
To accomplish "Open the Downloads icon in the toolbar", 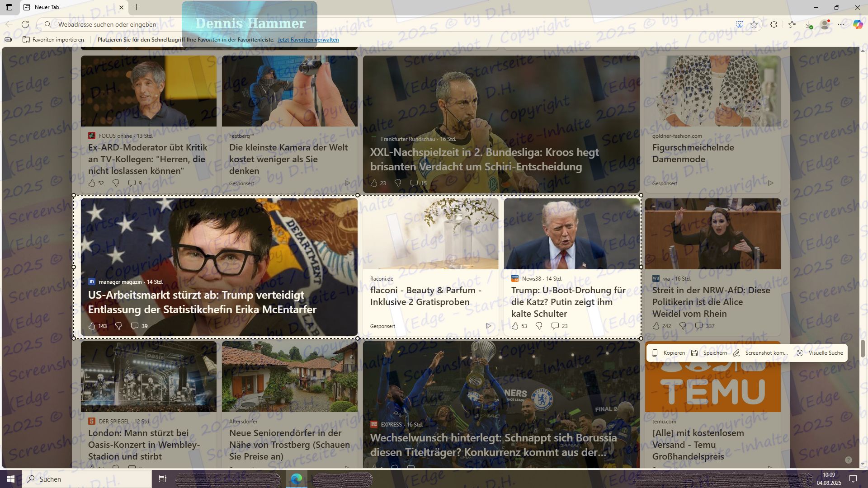I will pyautogui.click(x=809, y=24).
